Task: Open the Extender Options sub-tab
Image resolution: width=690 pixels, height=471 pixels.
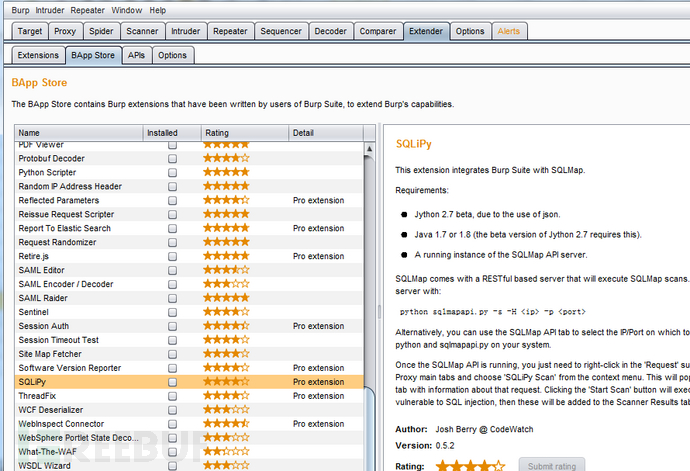Action: pyautogui.click(x=172, y=55)
